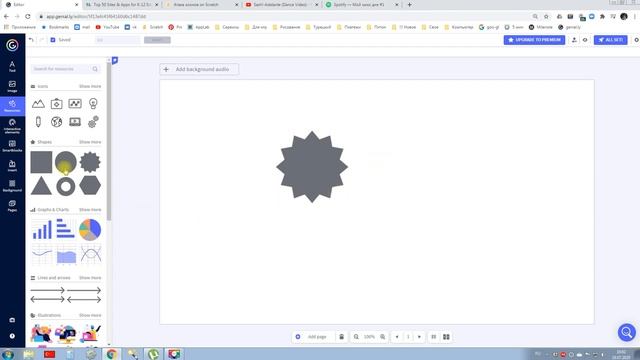Viewport: 640px width, 360px height.
Task: Insert the pie chart
Action: (x=90, y=229)
